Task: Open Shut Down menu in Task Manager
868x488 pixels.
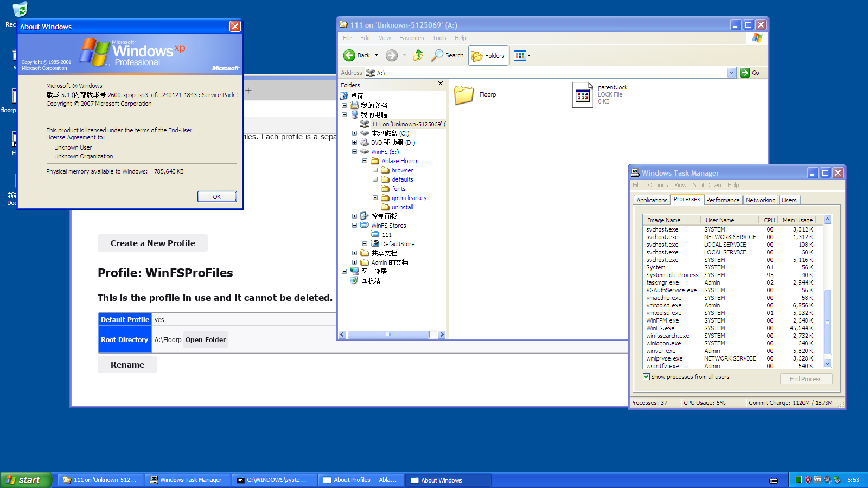Action: [707, 185]
